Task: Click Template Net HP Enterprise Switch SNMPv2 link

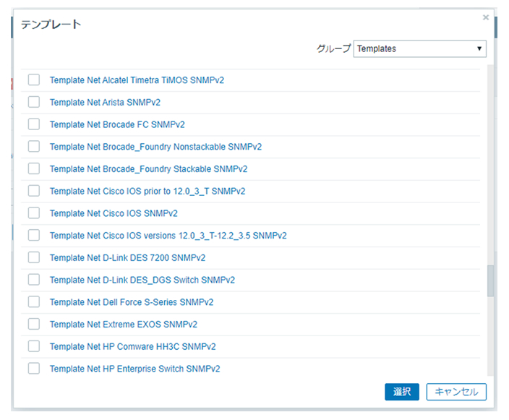Action: (x=134, y=369)
